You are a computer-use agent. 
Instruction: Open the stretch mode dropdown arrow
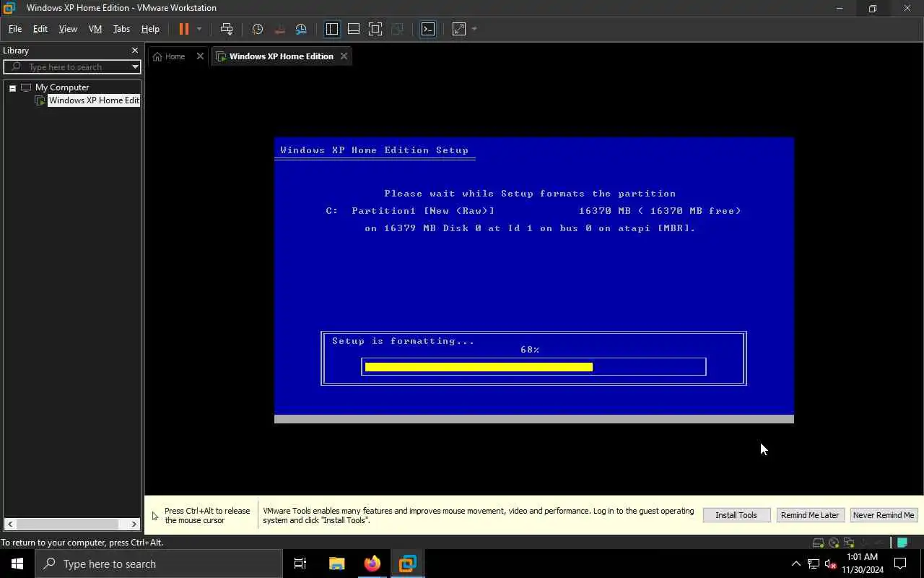coord(474,29)
